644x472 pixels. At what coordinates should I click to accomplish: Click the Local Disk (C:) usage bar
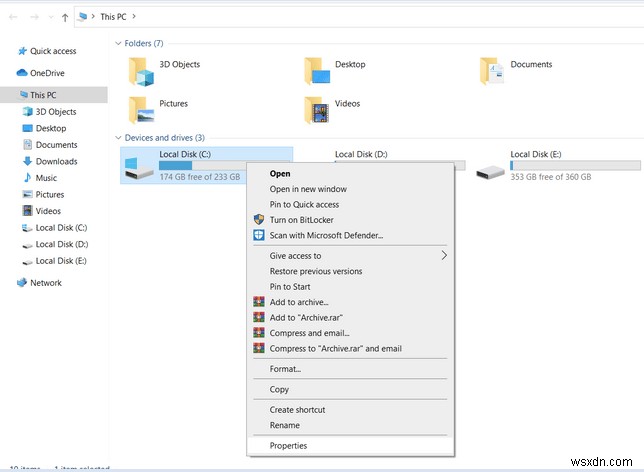(x=202, y=165)
